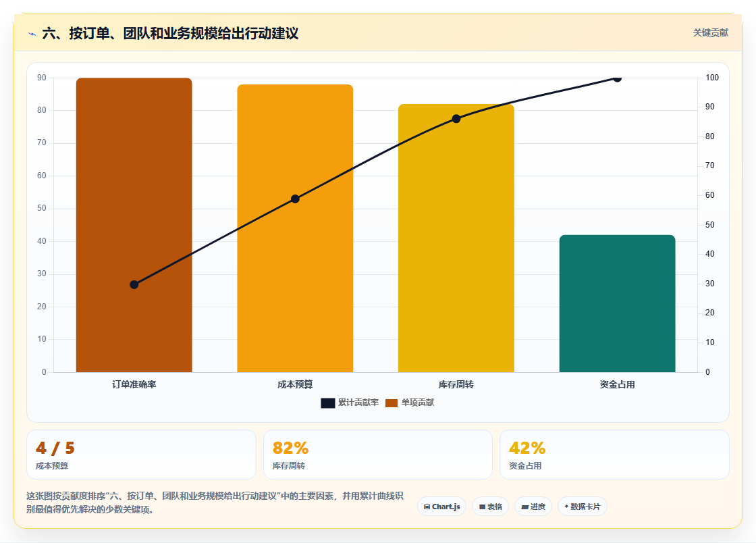The image size is (756, 543).
Task: Click the 订单准确率 brown bar
Action: [x=134, y=225]
